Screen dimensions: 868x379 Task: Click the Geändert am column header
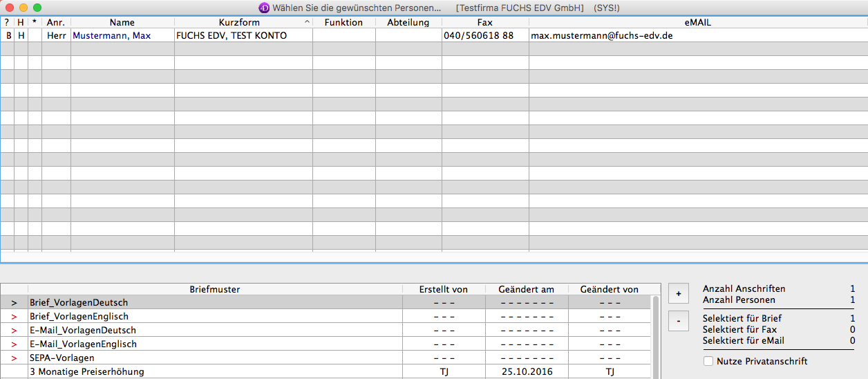click(527, 290)
